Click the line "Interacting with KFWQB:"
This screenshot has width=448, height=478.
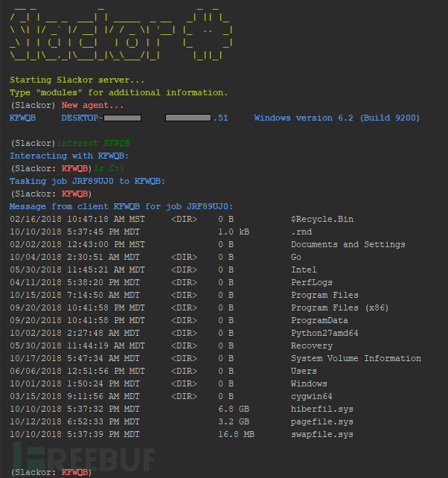click(69, 156)
